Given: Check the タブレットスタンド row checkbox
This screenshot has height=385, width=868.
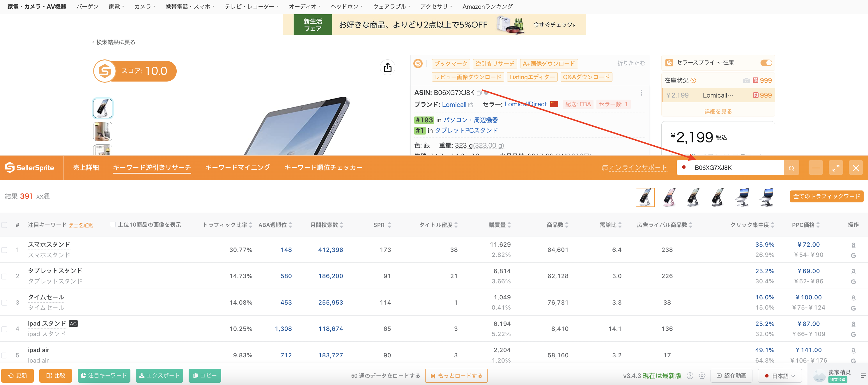Looking at the screenshot, I should click(x=4, y=276).
